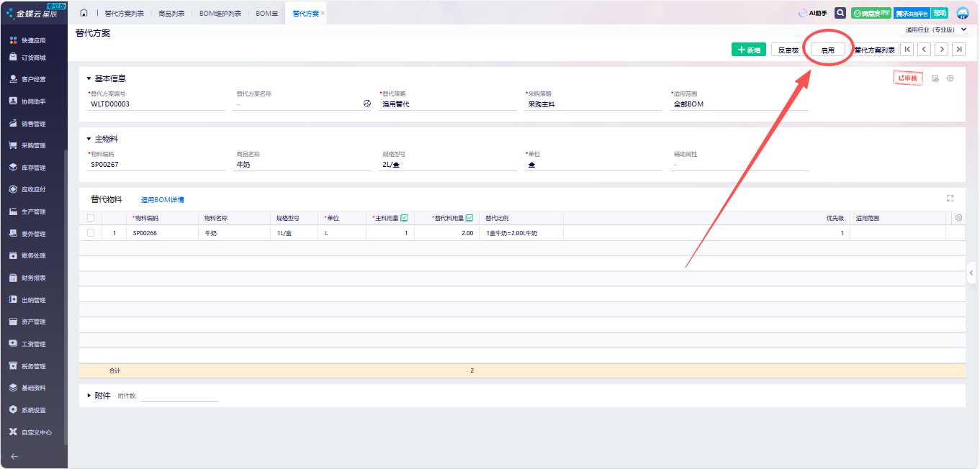Go to next record arrow
Image resolution: width=980 pixels, height=469 pixels.
point(941,50)
